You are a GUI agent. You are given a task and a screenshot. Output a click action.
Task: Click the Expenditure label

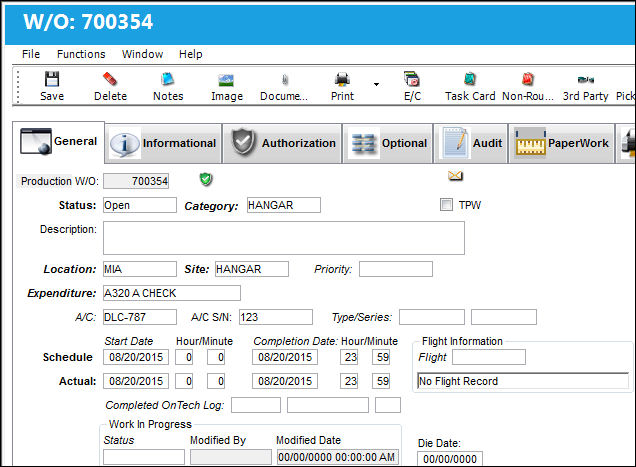[x=62, y=293]
